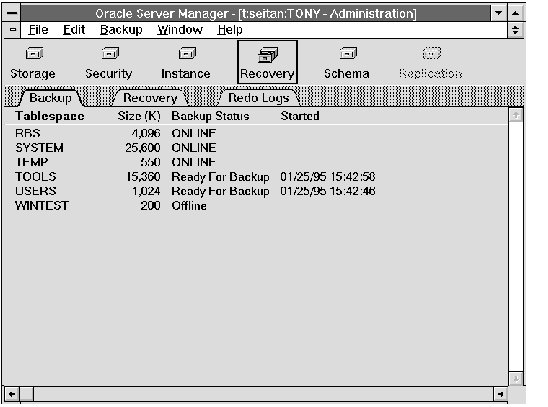Select the TEMP tablespace row
The width and height of the screenshot is (548, 407).
pyautogui.click(x=255, y=162)
